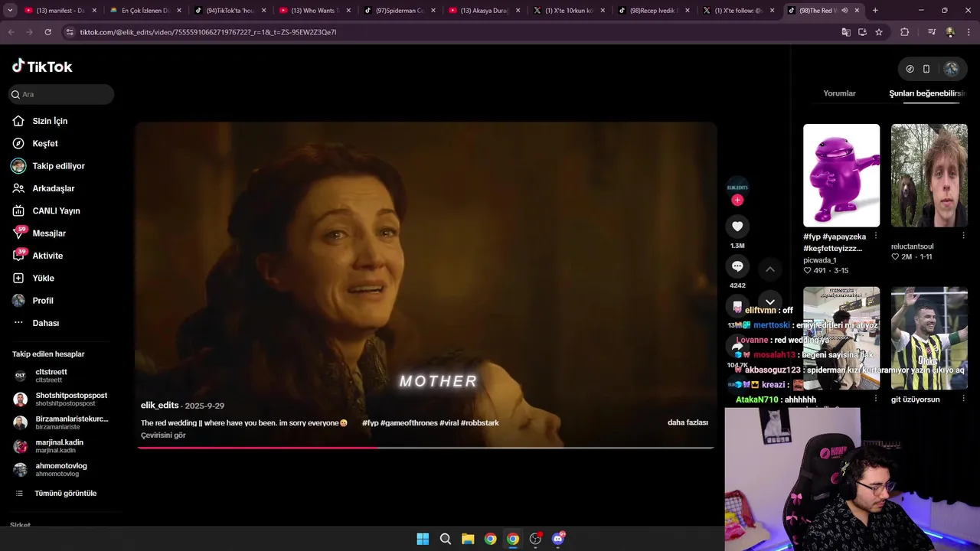Open File Explorer from taskbar
The width and height of the screenshot is (980, 551).
(468, 539)
